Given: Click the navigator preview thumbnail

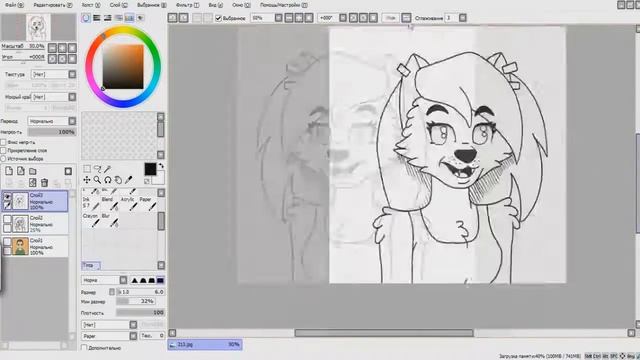Looking at the screenshot, I should point(38,27).
